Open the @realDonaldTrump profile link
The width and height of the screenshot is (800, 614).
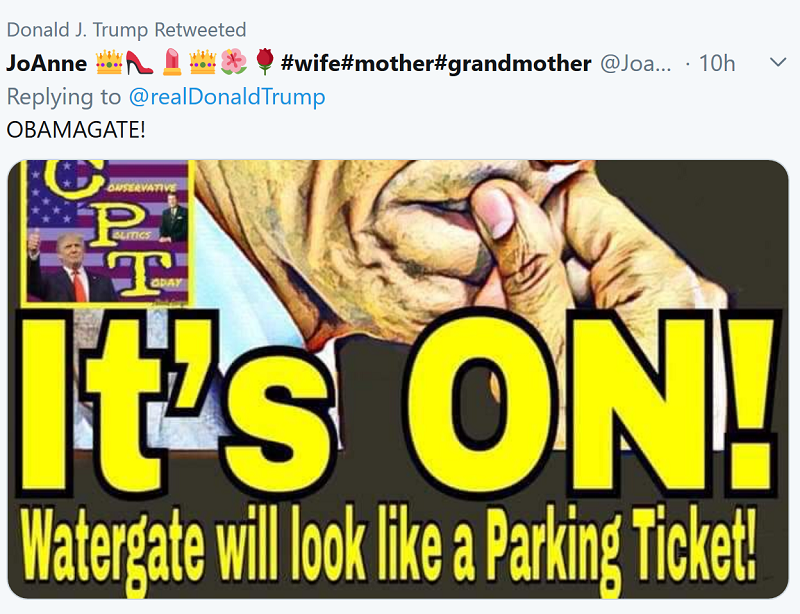(x=227, y=97)
